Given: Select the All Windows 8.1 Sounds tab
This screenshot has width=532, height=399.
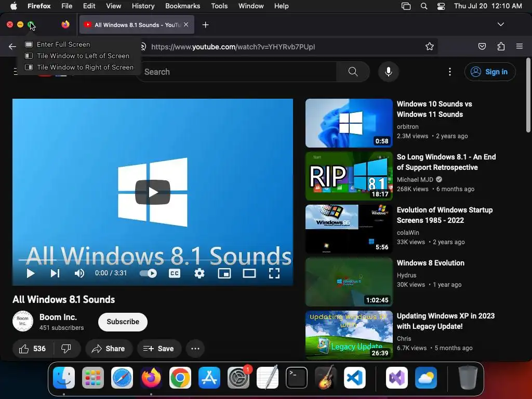Looking at the screenshot, I should pyautogui.click(x=137, y=24).
